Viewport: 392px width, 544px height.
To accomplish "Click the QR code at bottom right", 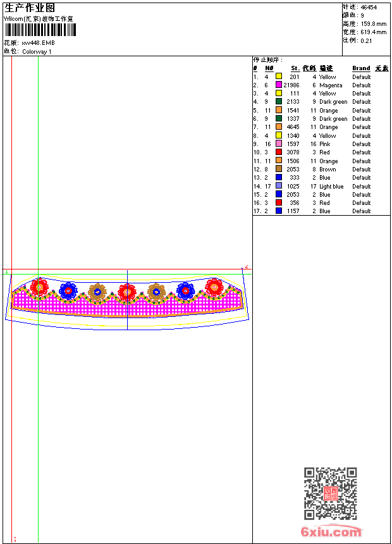I will coord(330,493).
